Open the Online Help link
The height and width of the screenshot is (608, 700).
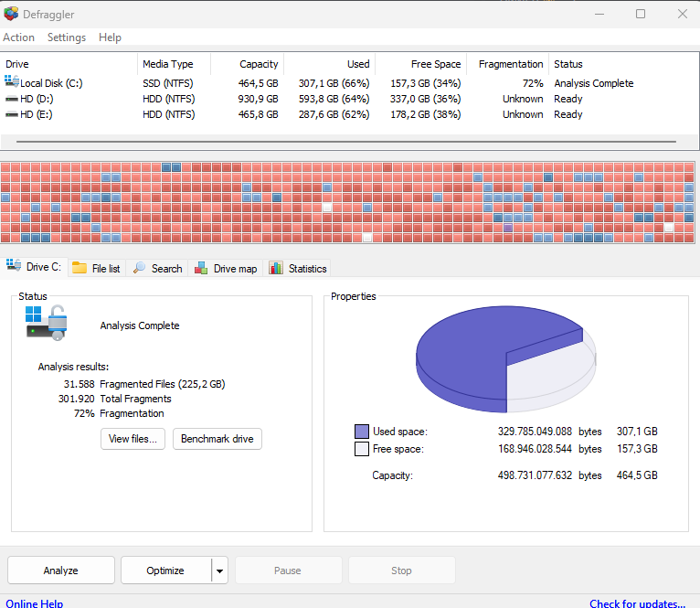[35, 603]
